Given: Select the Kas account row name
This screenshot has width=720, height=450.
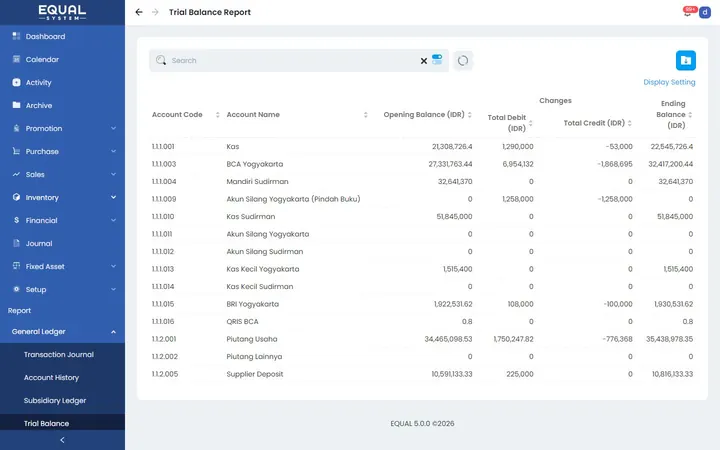Looking at the screenshot, I should coord(233,146).
